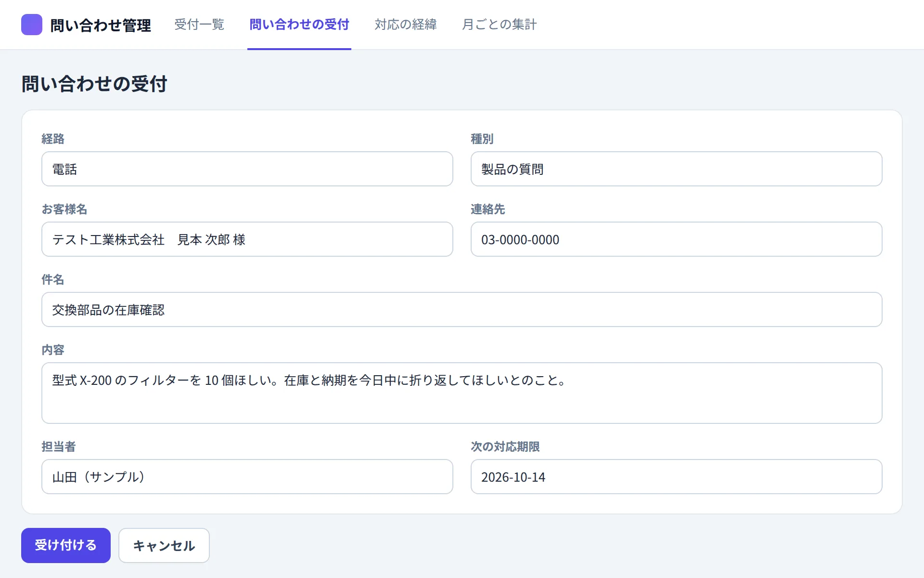Viewport: 924px width, 578px height.
Task: Click the 件名 label
Action: pos(53,279)
